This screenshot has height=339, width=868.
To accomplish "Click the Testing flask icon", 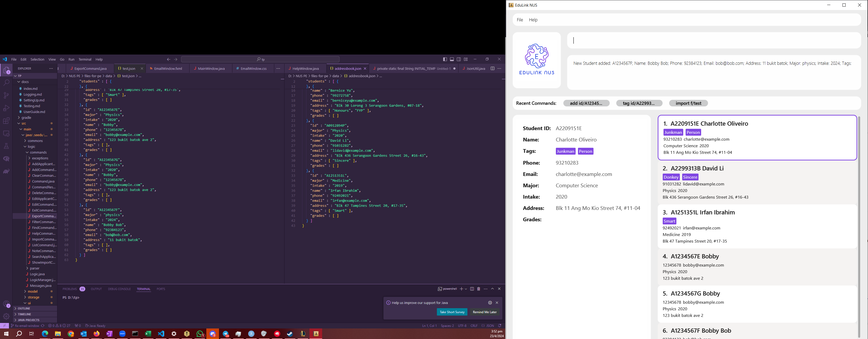I will pos(6,146).
